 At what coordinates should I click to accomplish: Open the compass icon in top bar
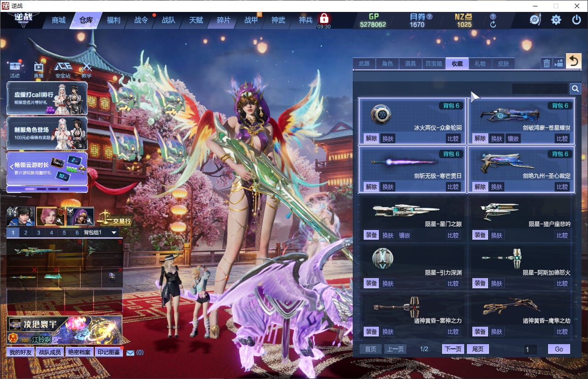tap(535, 20)
